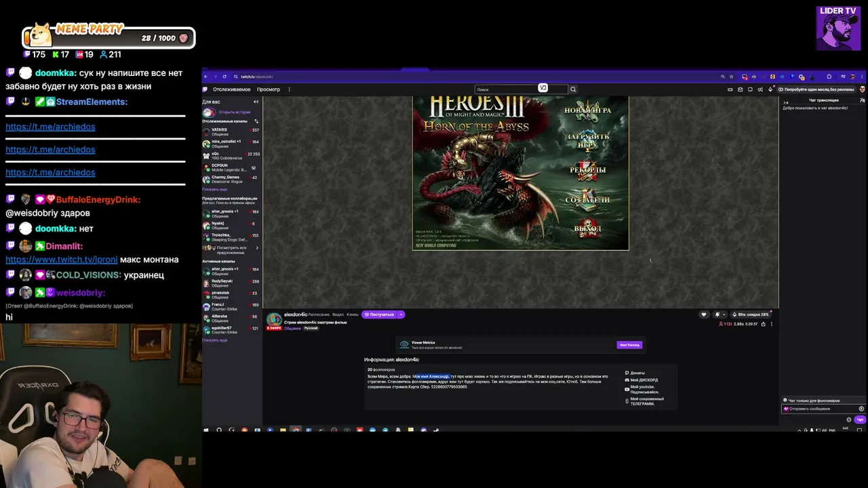Click the purple Постучаться button
The width and height of the screenshot is (868, 488).
click(380, 314)
